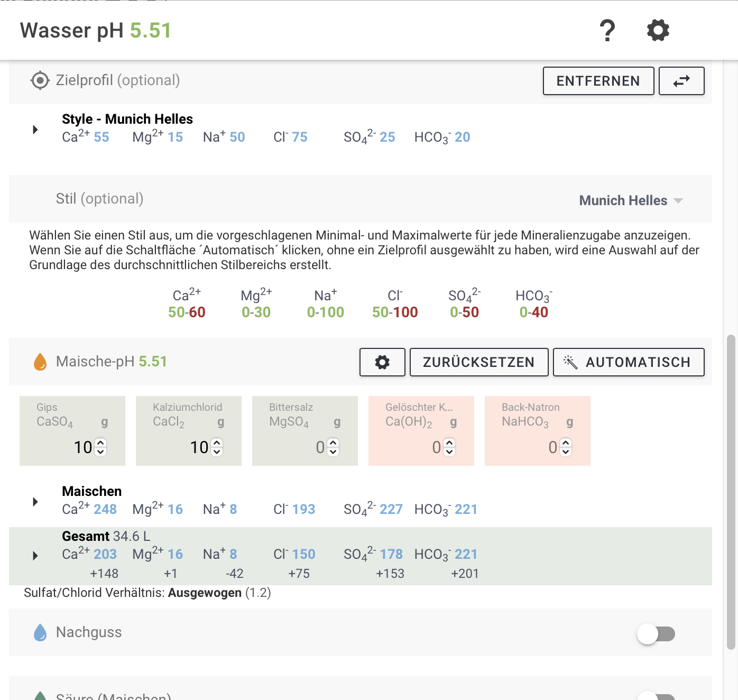The height and width of the screenshot is (700, 738).
Task: Open Maische-pH gear settings button
Action: click(x=382, y=362)
